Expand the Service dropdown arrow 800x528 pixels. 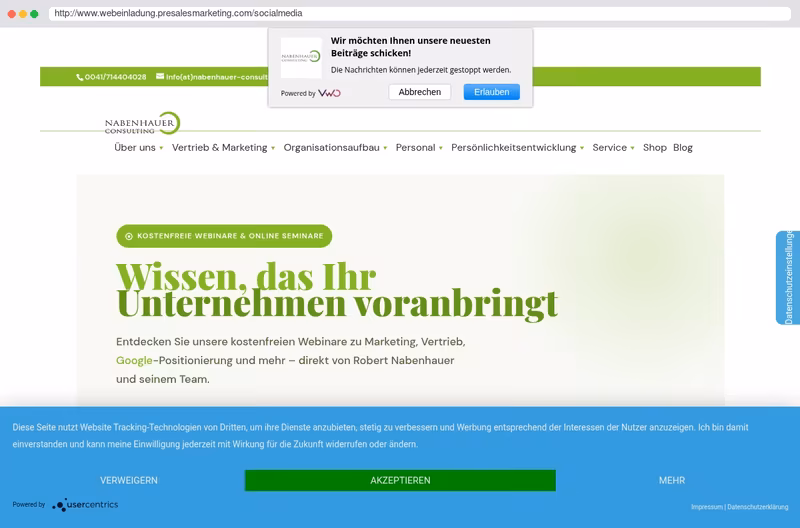633,148
